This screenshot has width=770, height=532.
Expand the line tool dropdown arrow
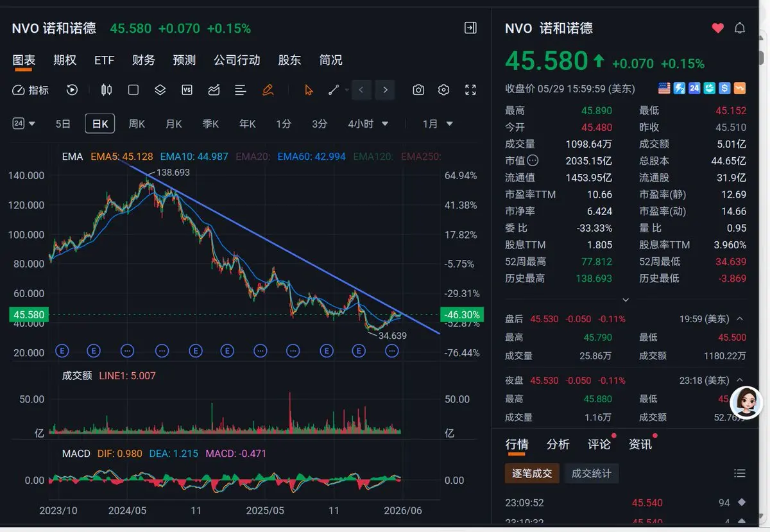[346, 90]
